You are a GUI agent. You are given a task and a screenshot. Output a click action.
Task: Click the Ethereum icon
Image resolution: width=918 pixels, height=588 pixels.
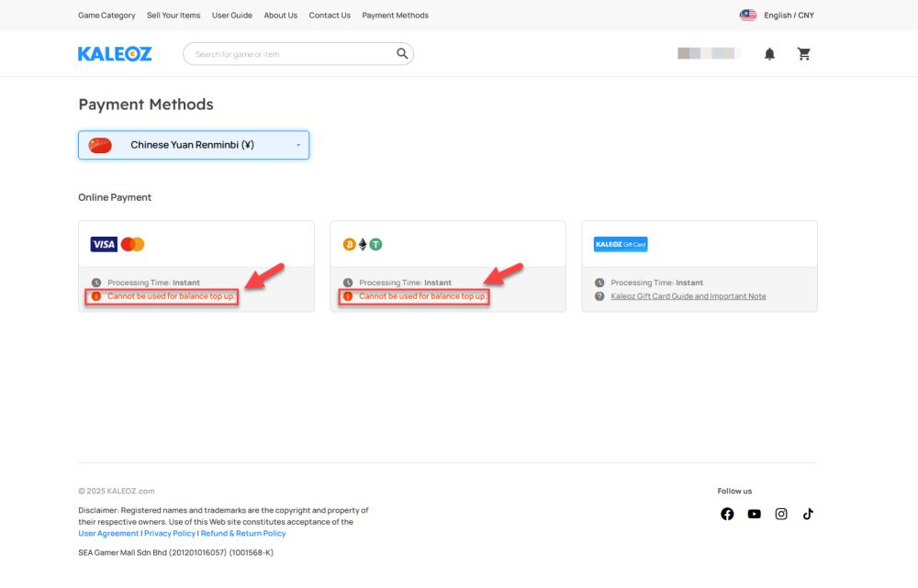pyautogui.click(x=363, y=245)
